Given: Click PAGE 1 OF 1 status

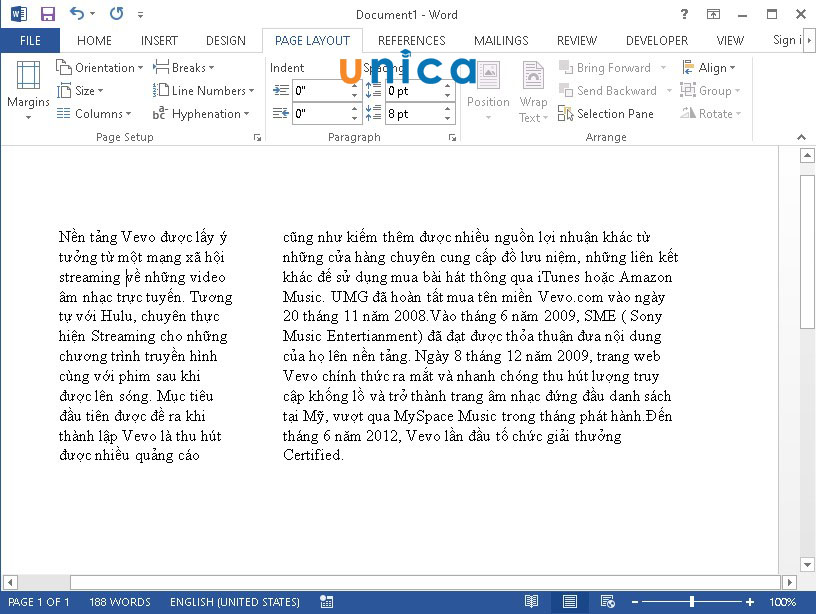Looking at the screenshot, I should (39, 602).
